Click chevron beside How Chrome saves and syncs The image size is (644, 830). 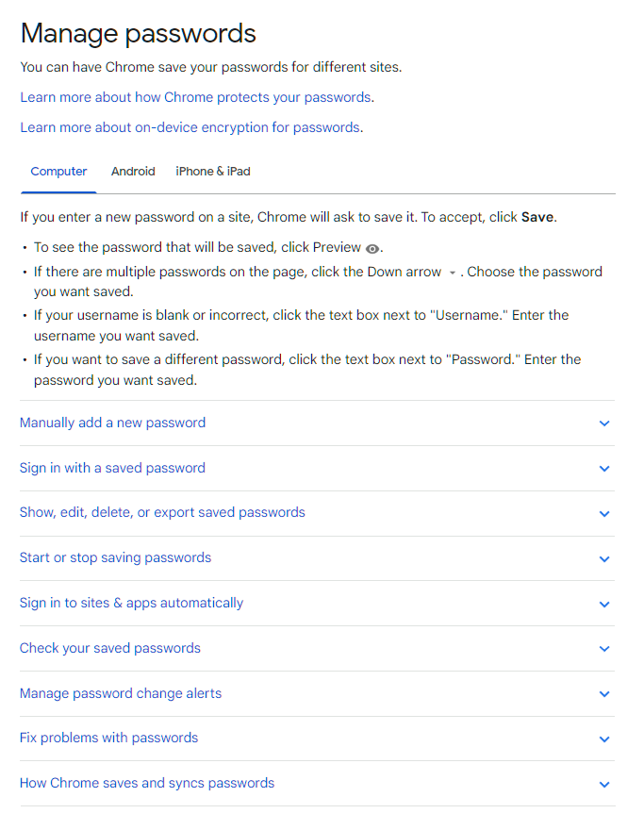[604, 784]
